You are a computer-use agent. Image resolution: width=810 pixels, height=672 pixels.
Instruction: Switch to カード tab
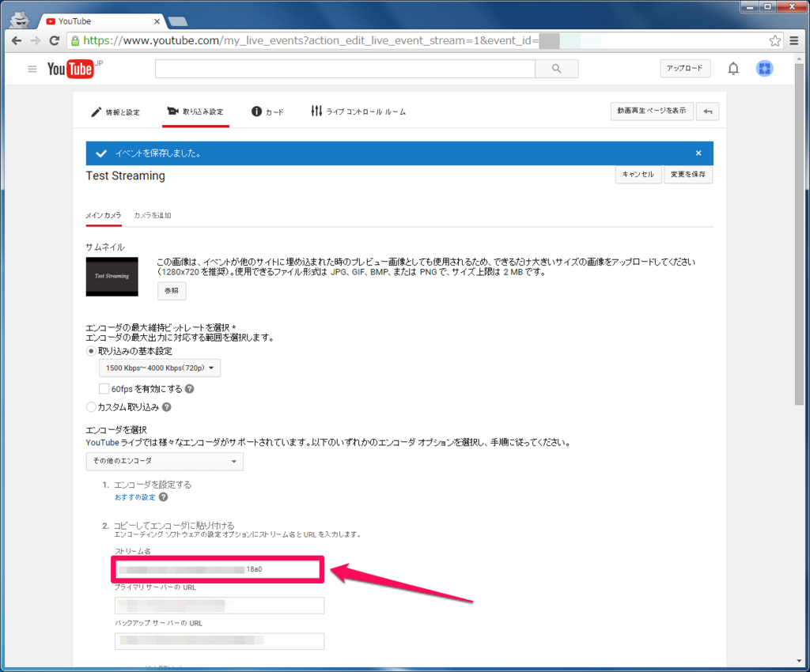click(x=267, y=111)
